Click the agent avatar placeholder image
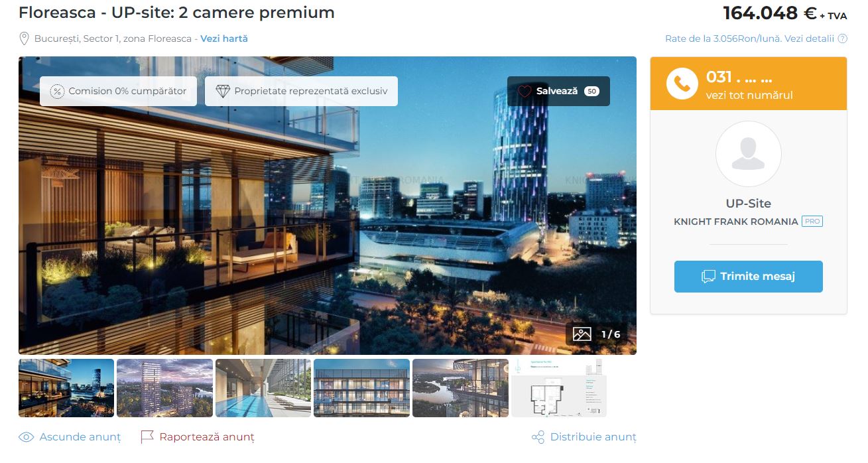The image size is (868, 463). point(749,154)
